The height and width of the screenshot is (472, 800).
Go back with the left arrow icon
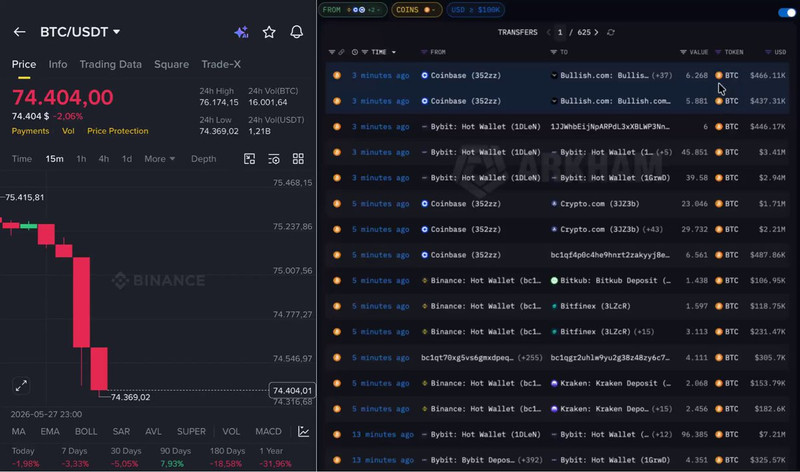(x=19, y=32)
